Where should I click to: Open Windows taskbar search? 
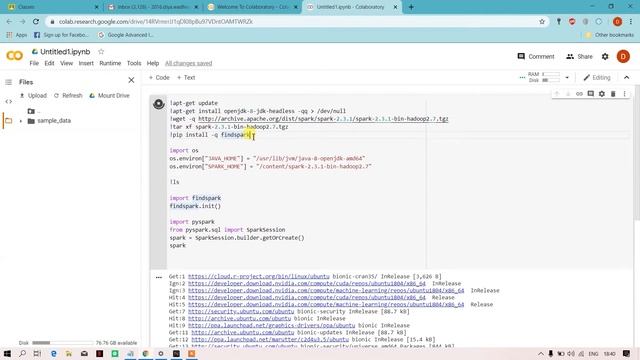point(22,353)
